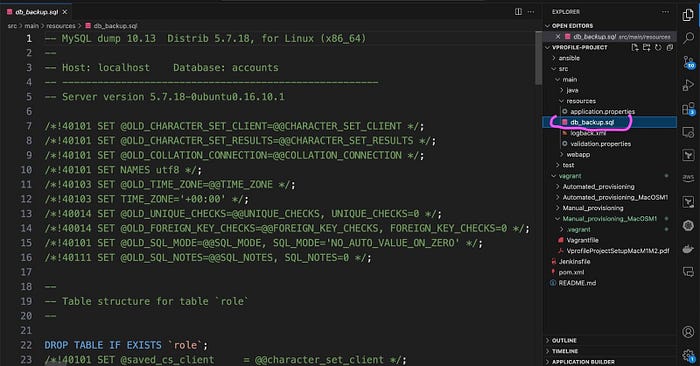Open validation.properties file
700x366 pixels.
tap(600, 144)
